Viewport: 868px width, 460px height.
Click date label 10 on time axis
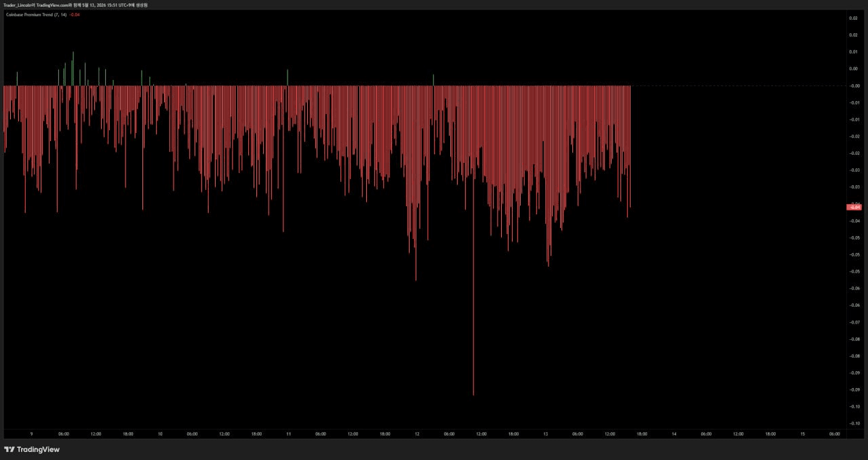coord(160,434)
